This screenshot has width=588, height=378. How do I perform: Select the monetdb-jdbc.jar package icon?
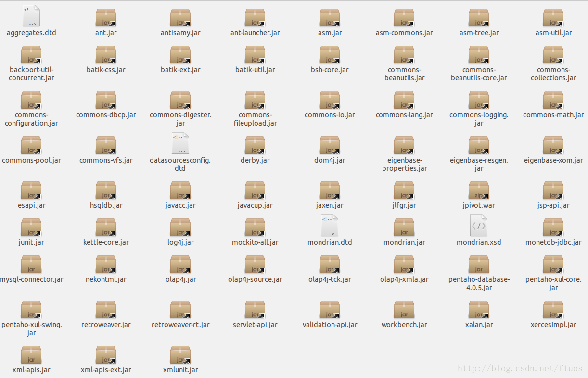coord(553,227)
